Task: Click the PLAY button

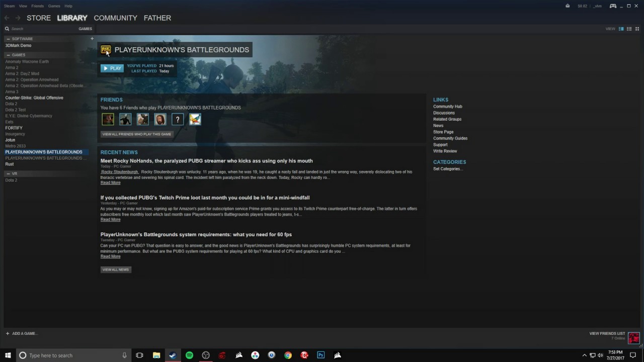Action: click(112, 68)
